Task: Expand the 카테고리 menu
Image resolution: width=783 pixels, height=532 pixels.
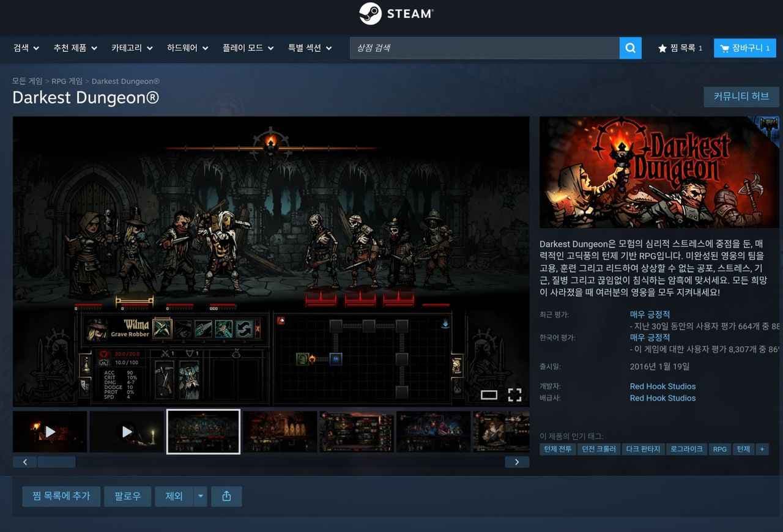Action: click(132, 48)
